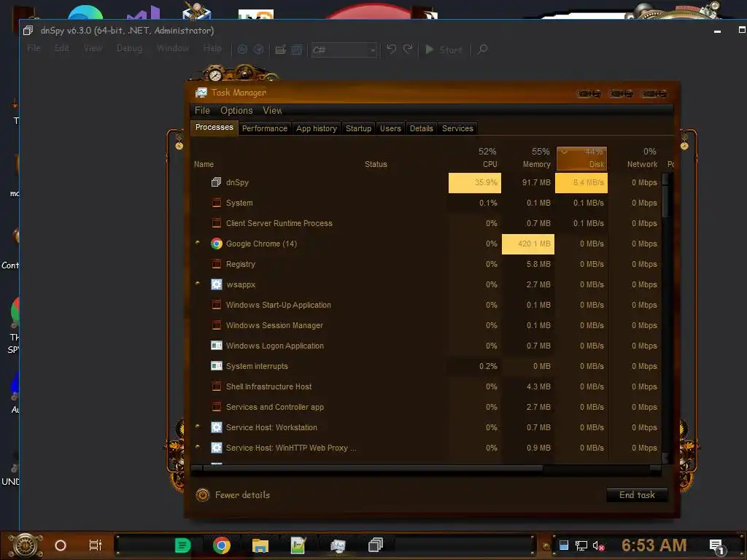
Task: Click the dnSpy navigate backward toolbar icon
Action: 242,50
